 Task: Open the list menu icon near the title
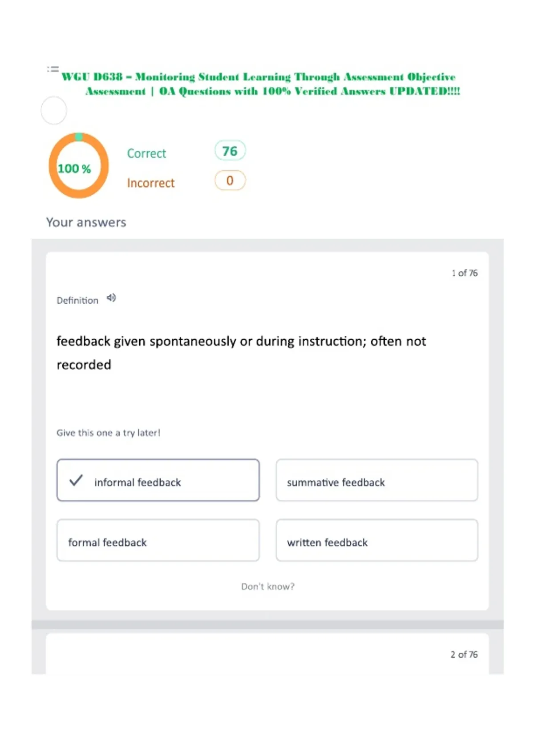click(53, 69)
